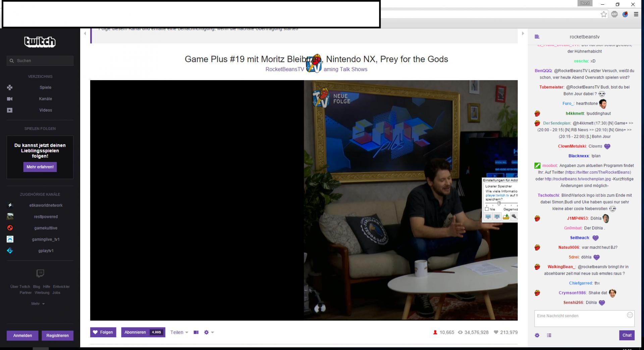Image resolution: width=644 pixels, height=350 pixels.
Task: Tick the Nie checkbox in Flash settings
Action: click(487, 209)
